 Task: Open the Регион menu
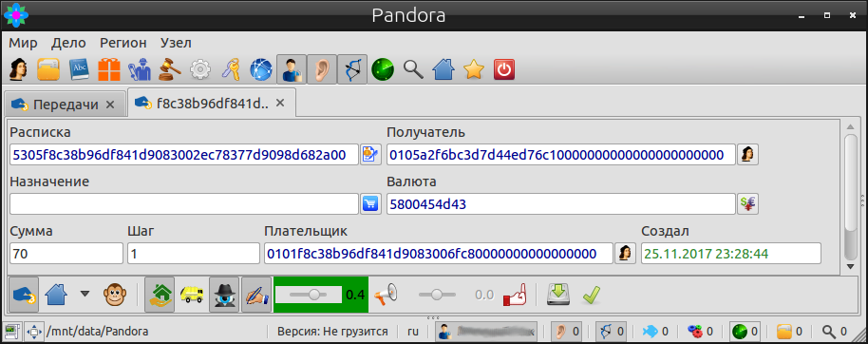coord(123,43)
